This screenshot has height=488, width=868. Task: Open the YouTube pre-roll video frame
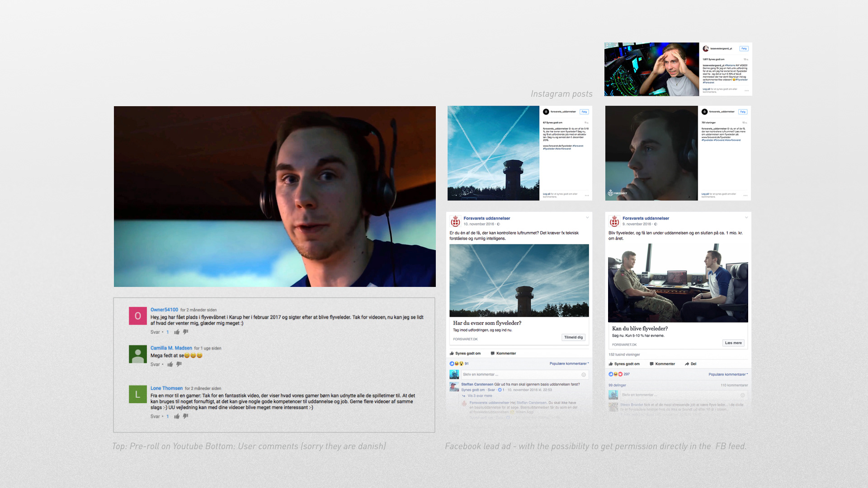point(275,197)
